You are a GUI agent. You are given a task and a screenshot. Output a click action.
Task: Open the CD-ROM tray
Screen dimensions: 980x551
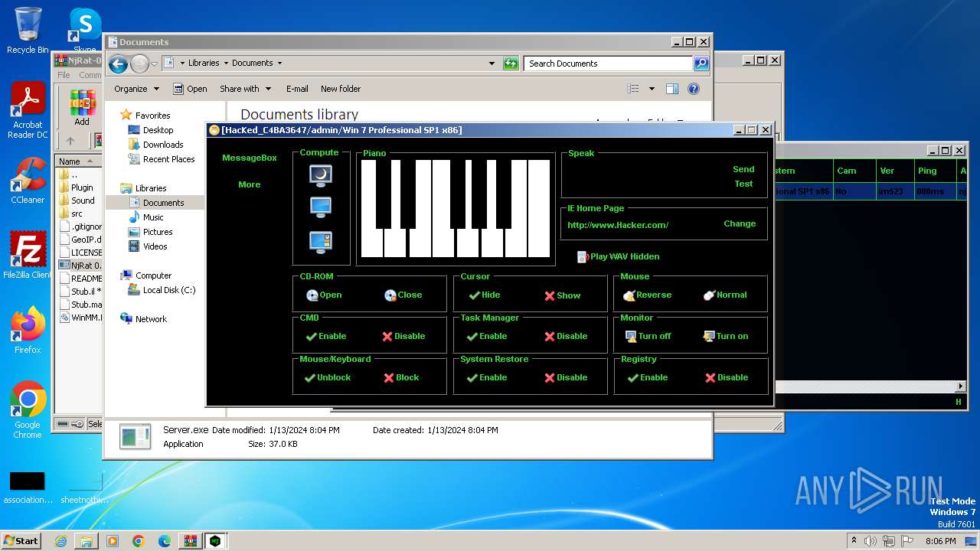coord(324,295)
